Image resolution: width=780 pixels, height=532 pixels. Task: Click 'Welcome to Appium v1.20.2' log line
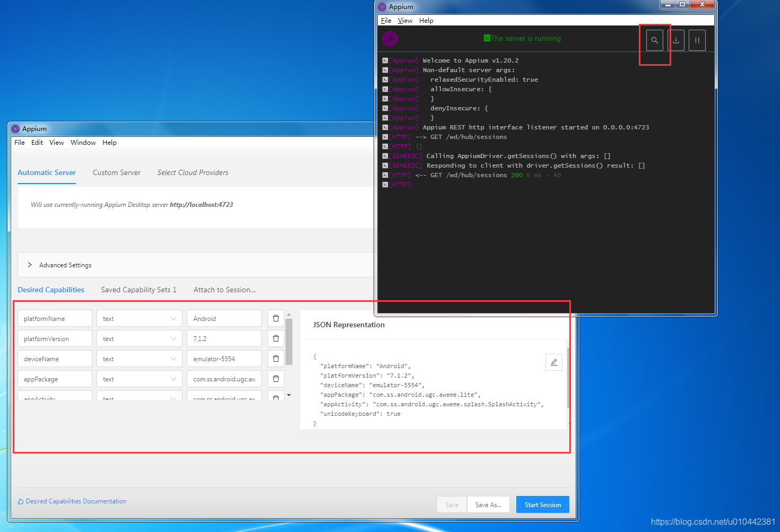point(471,60)
